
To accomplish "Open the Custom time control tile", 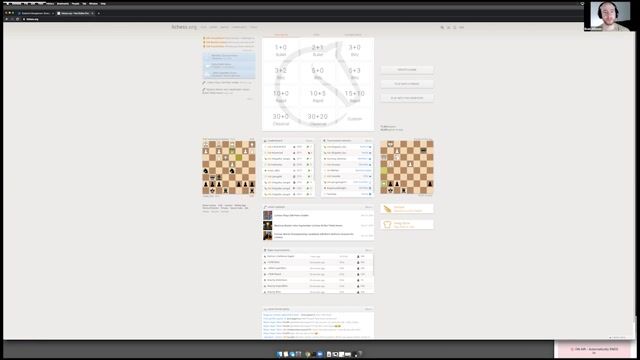I will pyautogui.click(x=355, y=119).
